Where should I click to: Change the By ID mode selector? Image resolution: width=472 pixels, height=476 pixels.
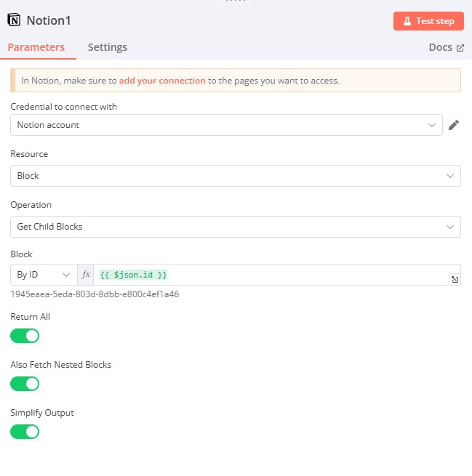pos(44,275)
